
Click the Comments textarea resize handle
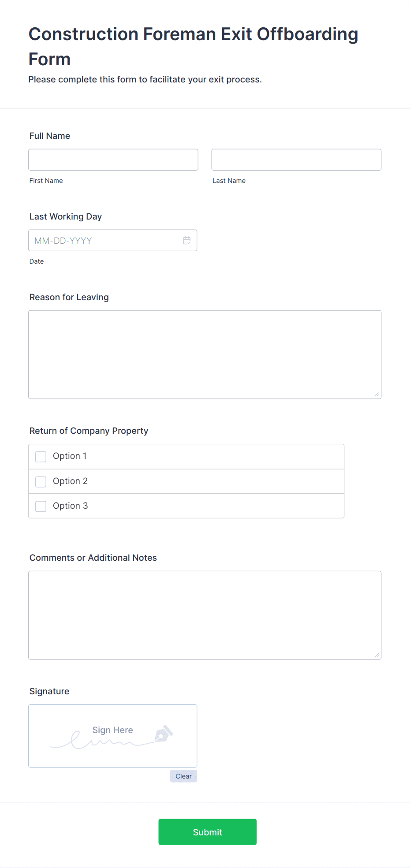[x=377, y=655]
